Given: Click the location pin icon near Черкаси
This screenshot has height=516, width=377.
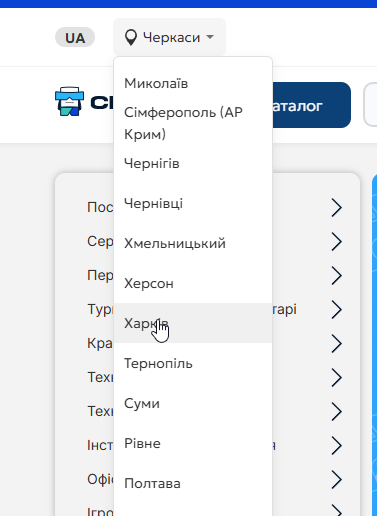Looking at the screenshot, I should (x=130, y=37).
